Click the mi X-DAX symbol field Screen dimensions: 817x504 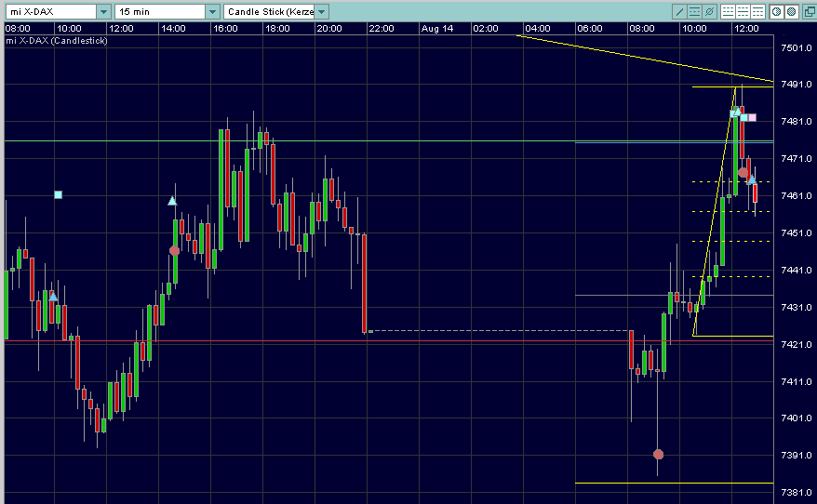[51, 11]
